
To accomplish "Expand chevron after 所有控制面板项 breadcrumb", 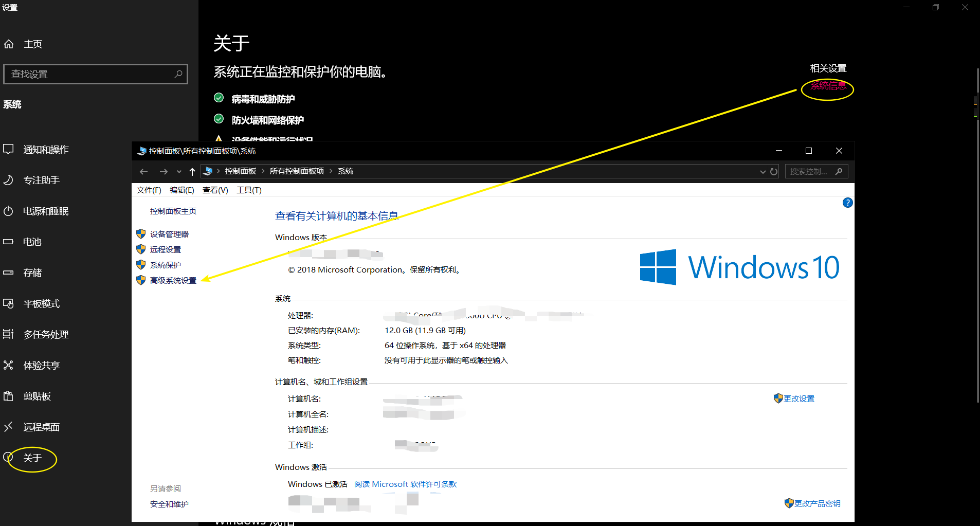I will click(x=331, y=171).
